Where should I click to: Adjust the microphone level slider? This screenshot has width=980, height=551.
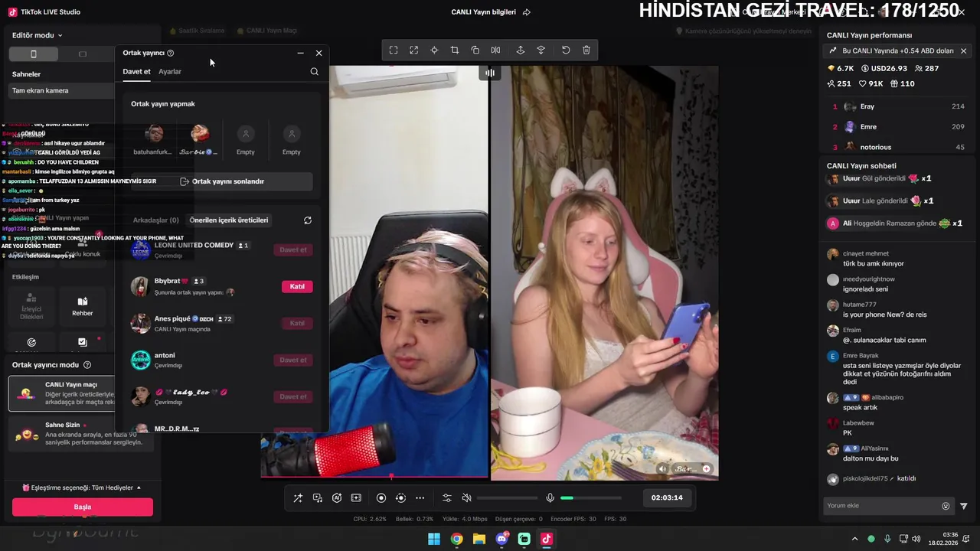[591, 498]
